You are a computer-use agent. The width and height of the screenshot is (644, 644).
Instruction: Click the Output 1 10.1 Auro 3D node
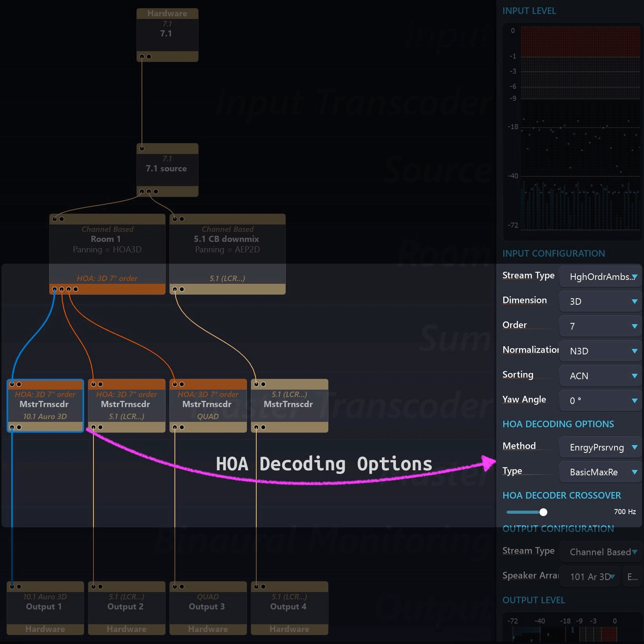45,607
